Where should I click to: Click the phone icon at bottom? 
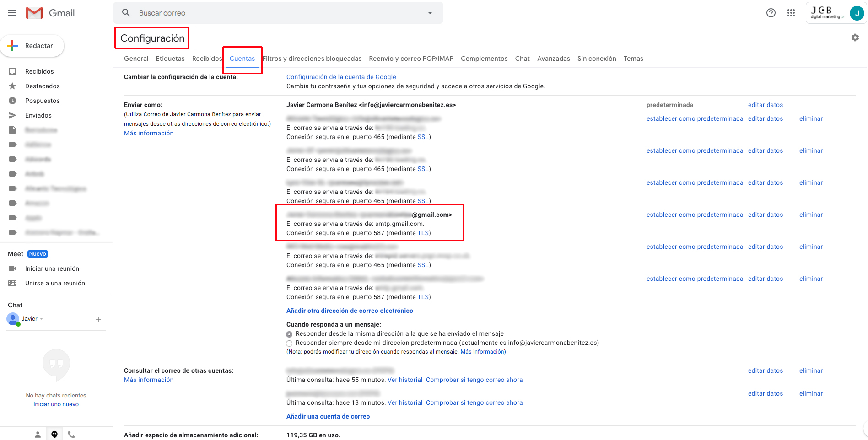tap(71, 435)
